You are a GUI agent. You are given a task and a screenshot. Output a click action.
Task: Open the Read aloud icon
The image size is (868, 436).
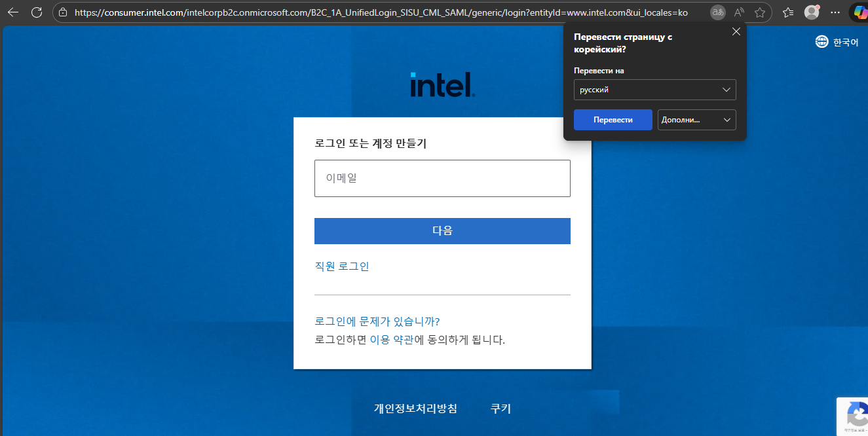[x=739, y=12]
